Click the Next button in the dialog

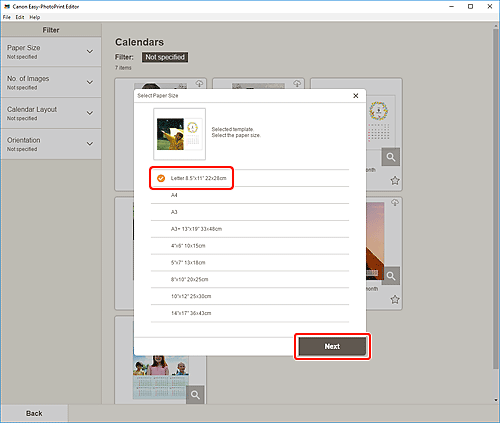point(332,346)
